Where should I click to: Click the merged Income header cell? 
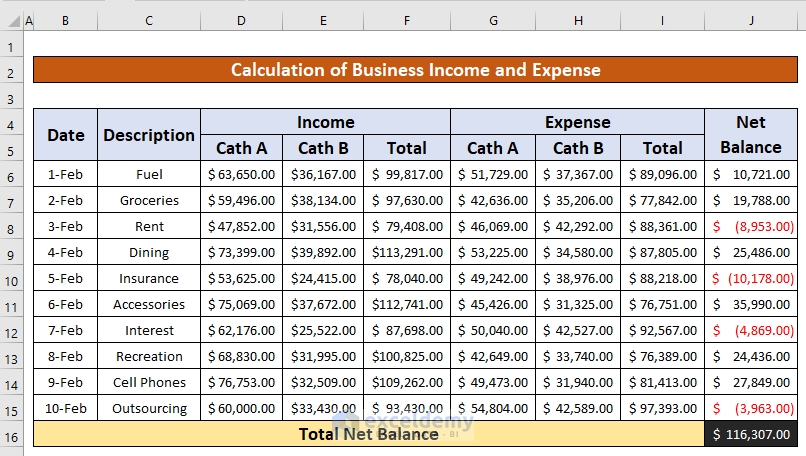coord(325,122)
